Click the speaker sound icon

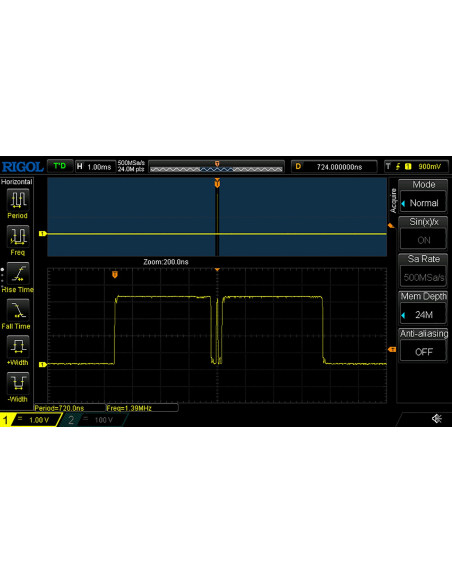[x=437, y=419]
